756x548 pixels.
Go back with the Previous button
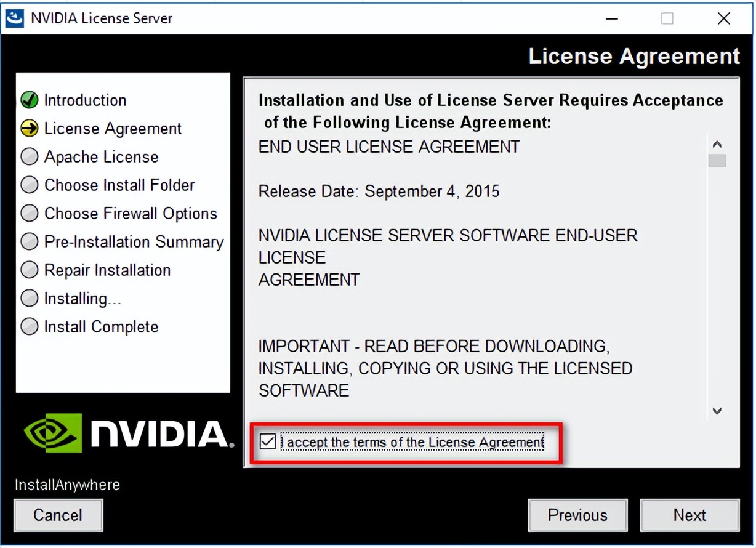pyautogui.click(x=577, y=515)
